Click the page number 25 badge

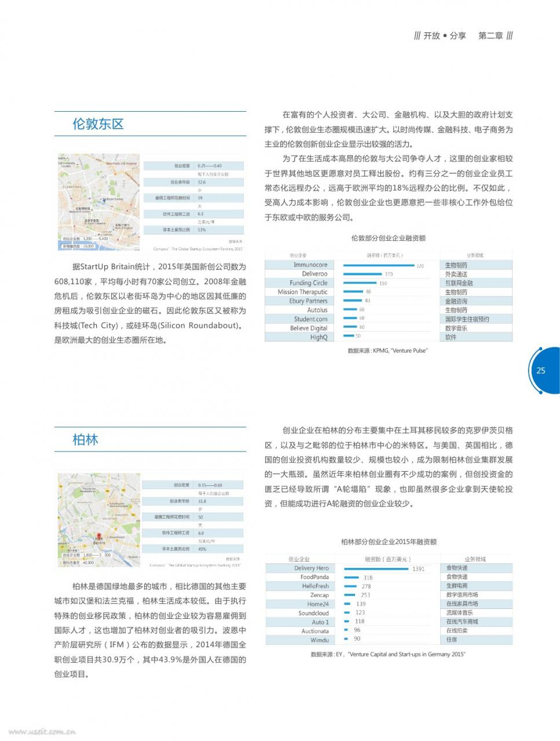pos(541,370)
